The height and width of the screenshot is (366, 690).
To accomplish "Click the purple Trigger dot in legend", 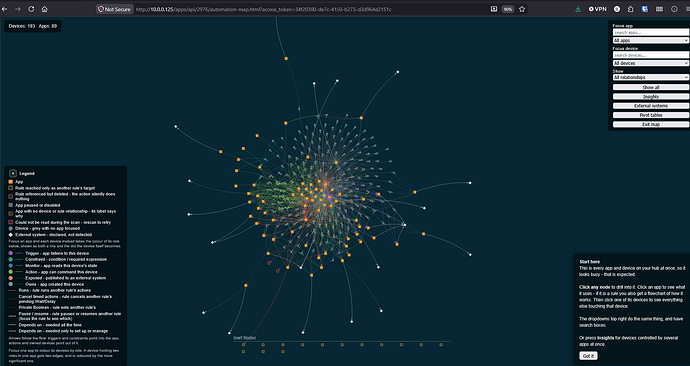I will tap(11, 253).
